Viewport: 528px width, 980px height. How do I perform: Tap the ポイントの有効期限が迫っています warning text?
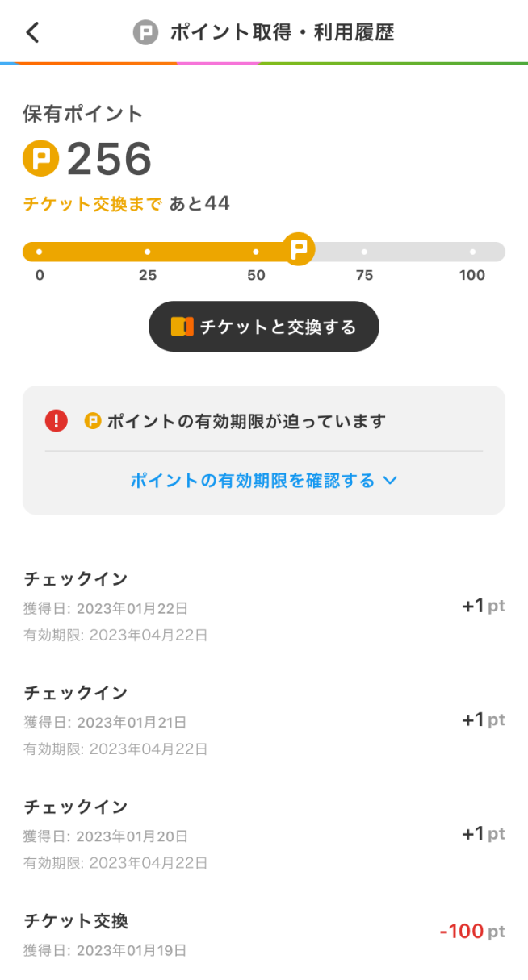click(246, 421)
